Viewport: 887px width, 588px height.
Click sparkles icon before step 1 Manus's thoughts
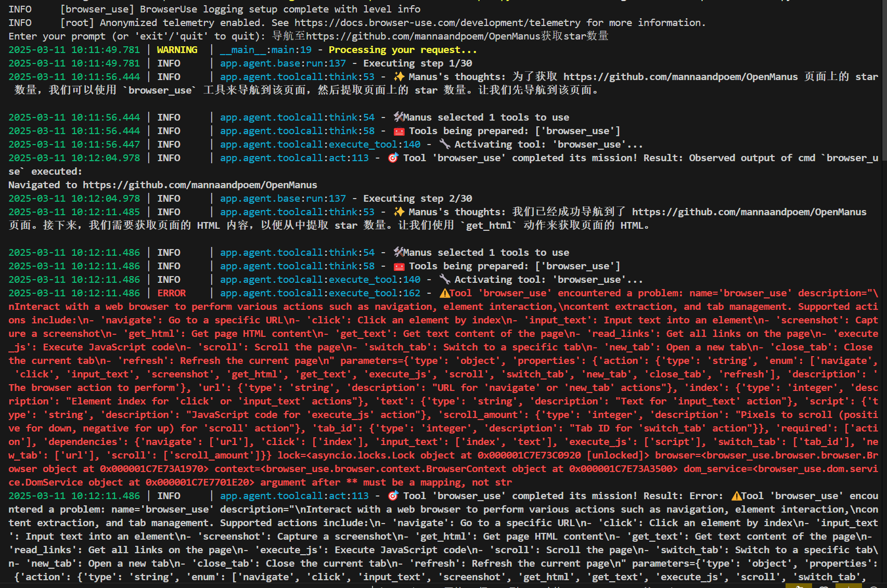[399, 77]
